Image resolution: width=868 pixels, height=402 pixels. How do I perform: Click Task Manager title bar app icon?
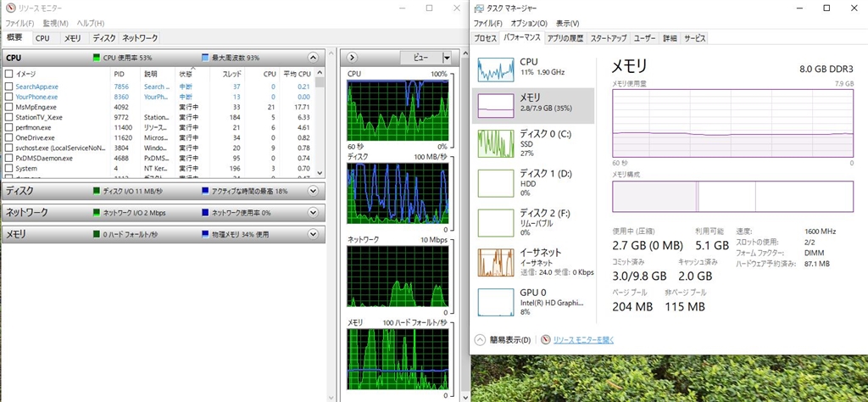[478, 8]
